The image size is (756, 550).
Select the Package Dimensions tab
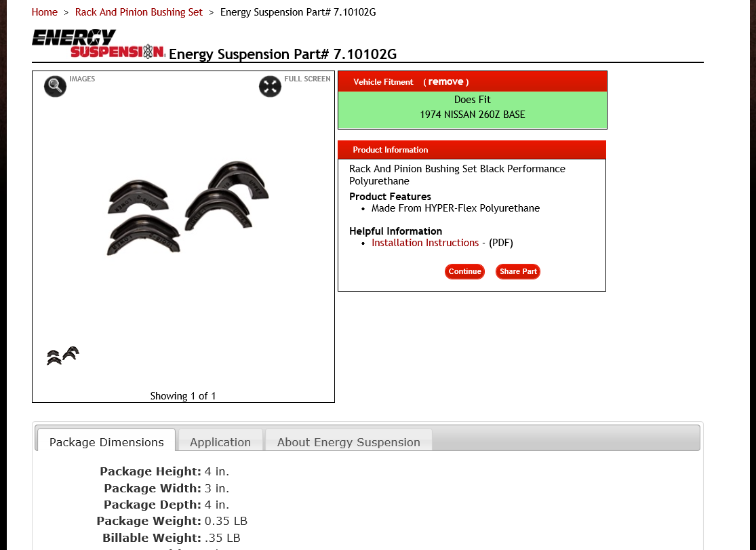click(x=106, y=440)
